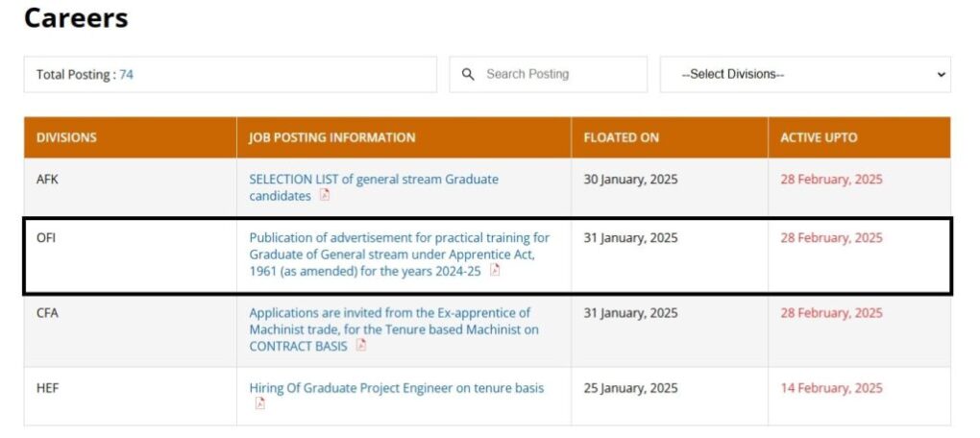Open the Select Divisions dropdown
The height and width of the screenshot is (438, 980).
coord(805,74)
